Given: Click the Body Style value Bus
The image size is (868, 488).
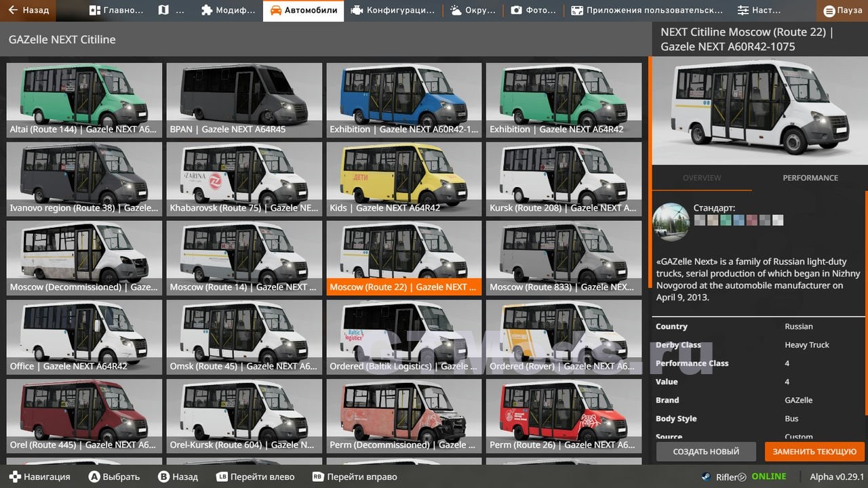Looking at the screenshot, I should tap(791, 418).
